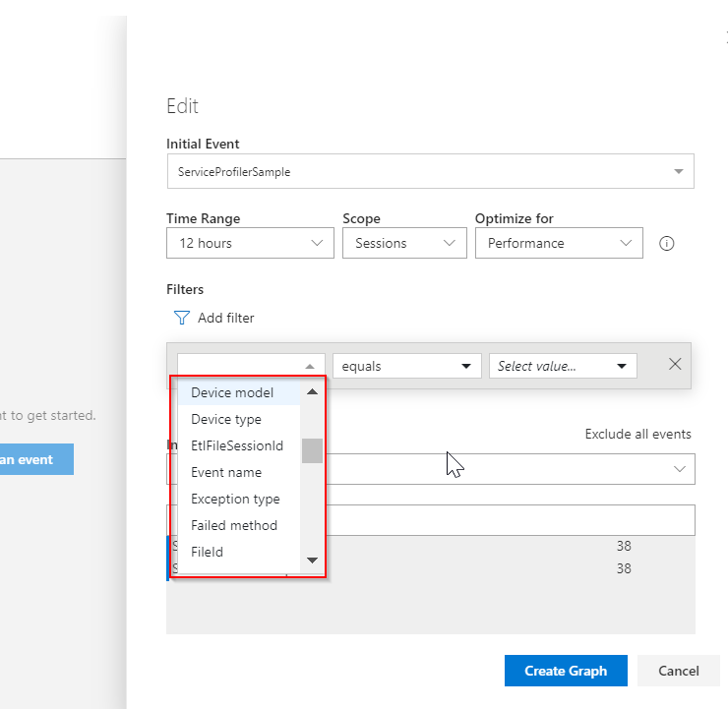
Task: Open the equals operator dropdown
Action: (406, 366)
